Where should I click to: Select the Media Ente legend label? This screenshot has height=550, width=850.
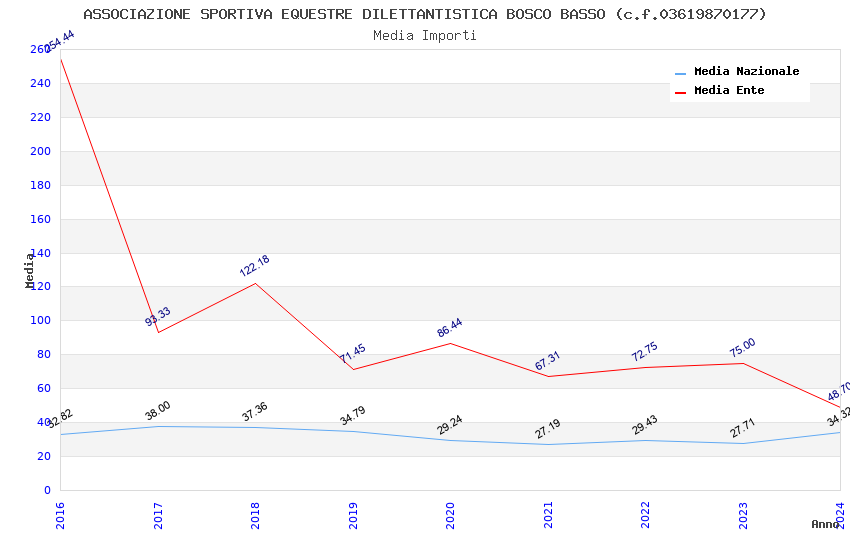tap(729, 90)
